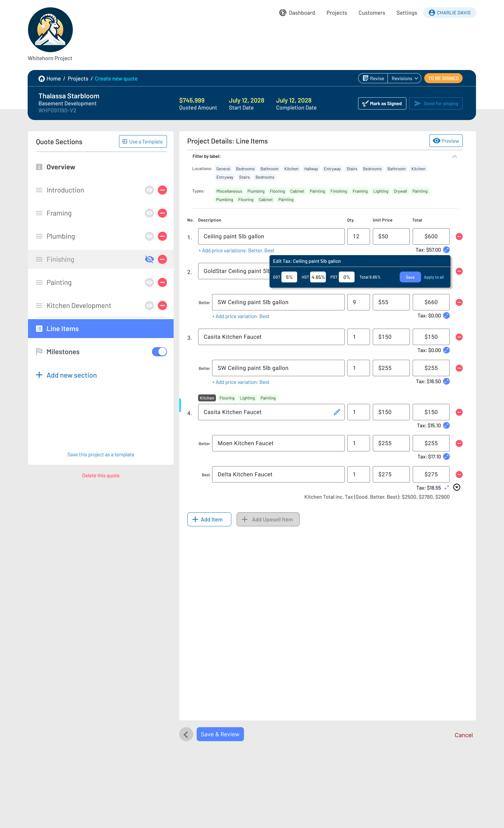Click the Home icon in the breadcrumb
The height and width of the screenshot is (828, 504).
pos(42,79)
